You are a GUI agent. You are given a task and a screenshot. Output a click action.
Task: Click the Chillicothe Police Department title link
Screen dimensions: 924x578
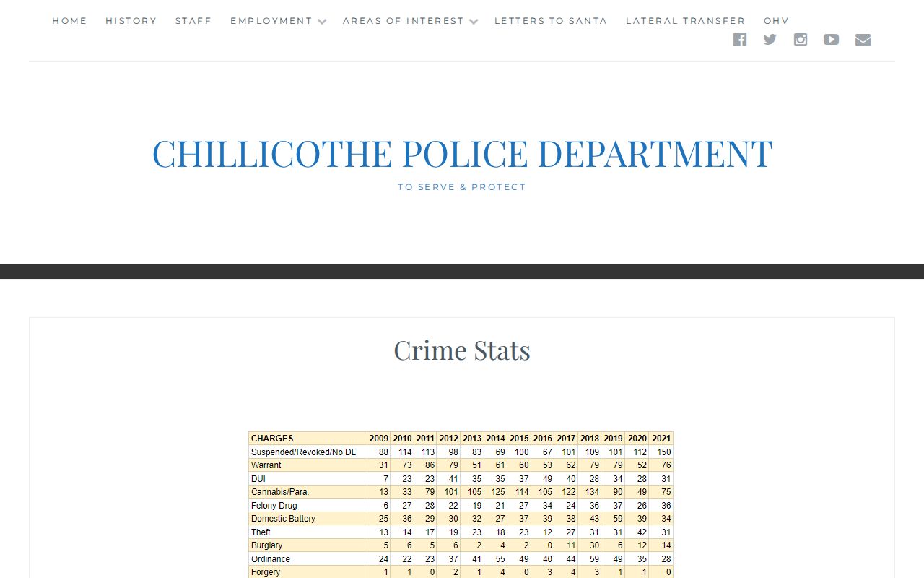462,153
